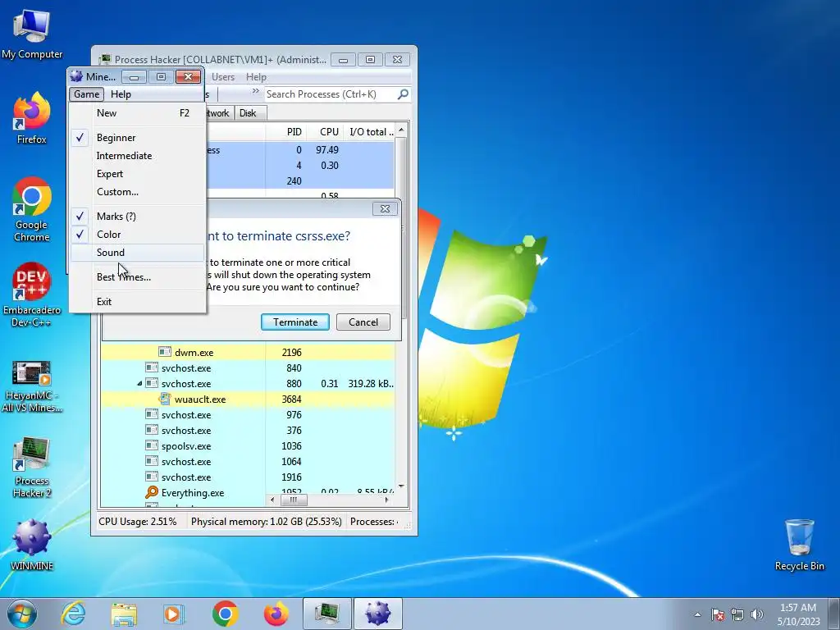
Task: Click the Terminate button
Action: (x=295, y=322)
